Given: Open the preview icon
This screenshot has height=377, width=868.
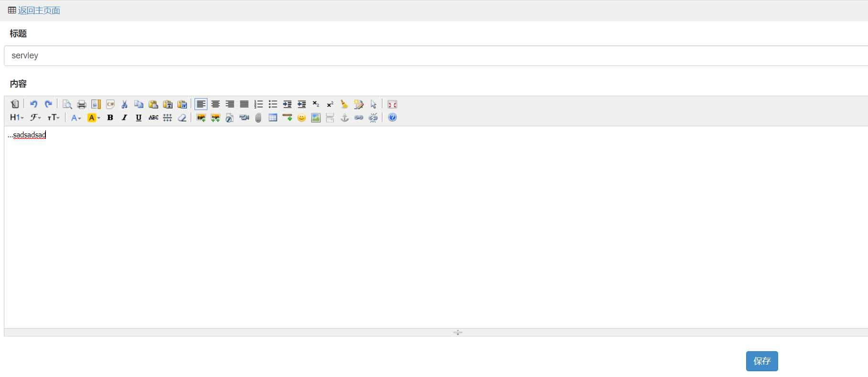Looking at the screenshot, I should [67, 104].
